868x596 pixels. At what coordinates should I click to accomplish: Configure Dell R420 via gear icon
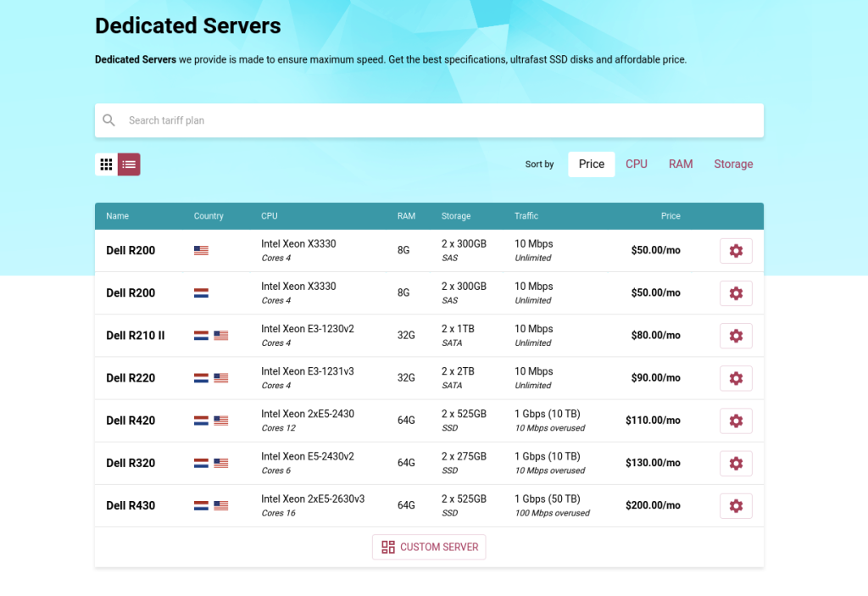coord(736,421)
